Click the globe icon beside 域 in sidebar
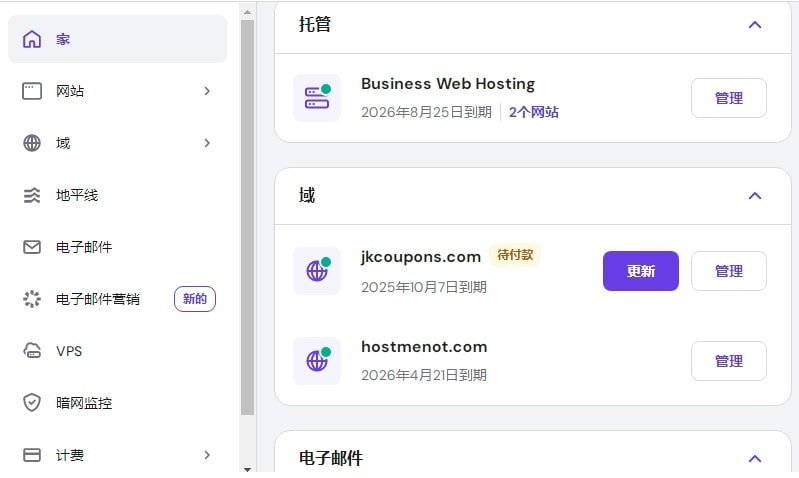The width and height of the screenshot is (799, 478). pyautogui.click(x=32, y=143)
